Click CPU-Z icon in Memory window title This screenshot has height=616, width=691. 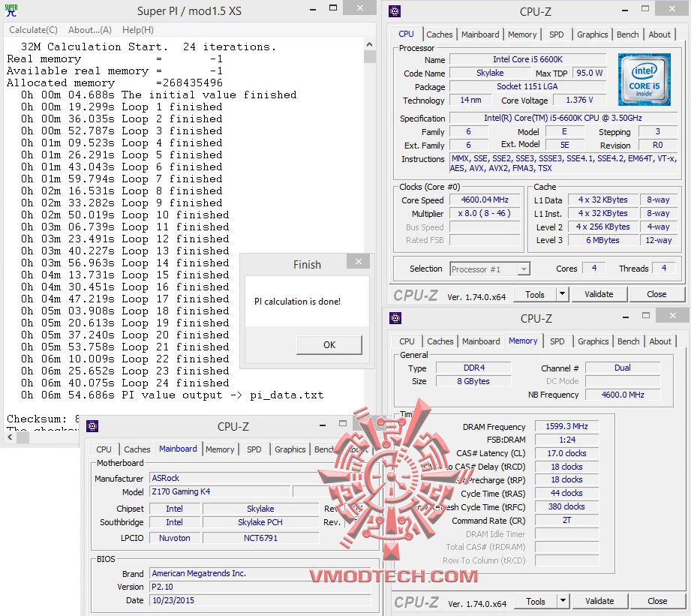(395, 318)
